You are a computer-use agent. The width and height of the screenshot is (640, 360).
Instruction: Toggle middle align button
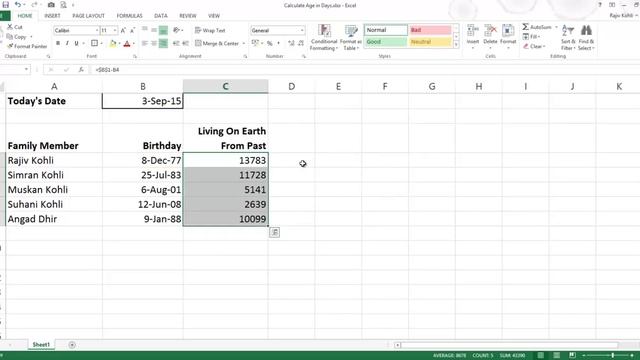(x=154, y=30)
